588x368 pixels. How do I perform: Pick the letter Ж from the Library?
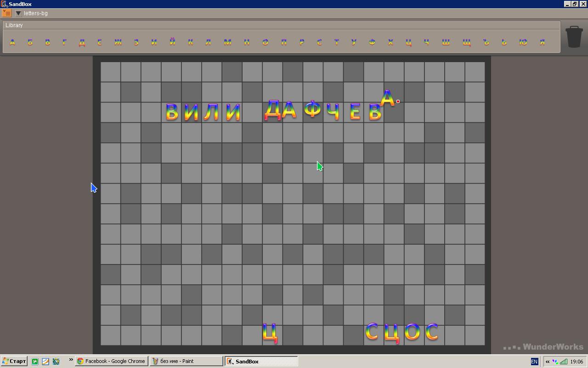pos(118,42)
